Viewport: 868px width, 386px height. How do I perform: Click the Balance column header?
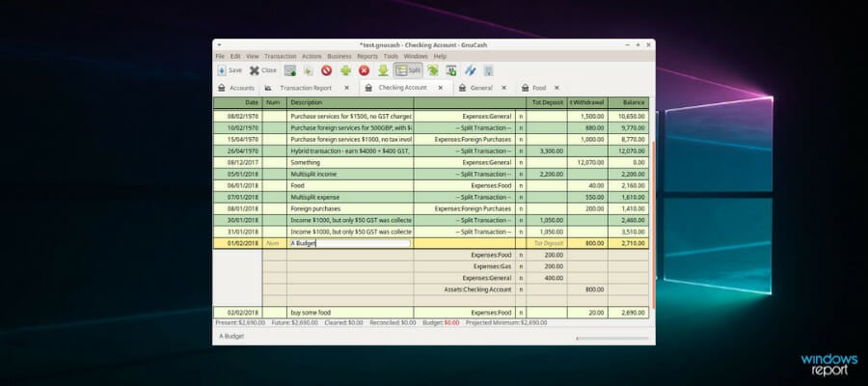(x=628, y=103)
